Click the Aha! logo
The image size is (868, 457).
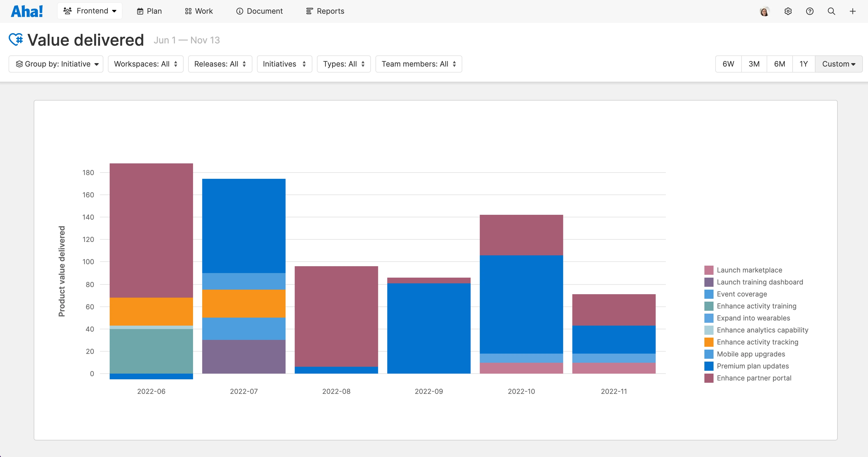tap(27, 11)
